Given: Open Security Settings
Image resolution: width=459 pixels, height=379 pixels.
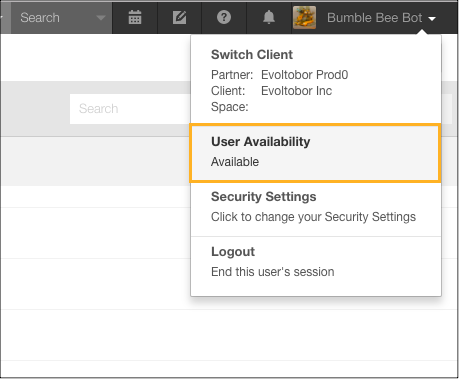Looking at the screenshot, I should (263, 197).
